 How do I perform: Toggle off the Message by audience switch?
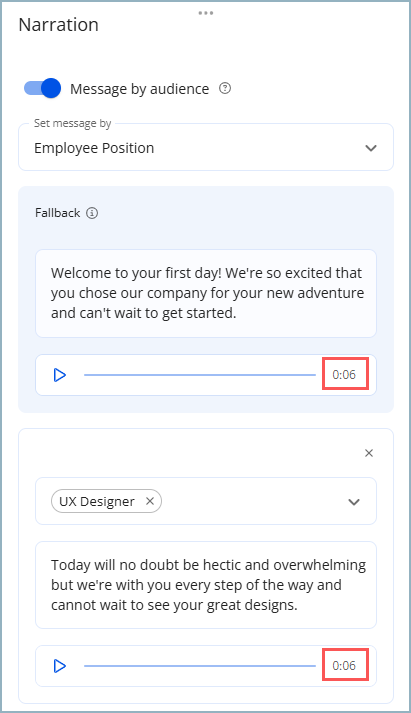pos(42,88)
